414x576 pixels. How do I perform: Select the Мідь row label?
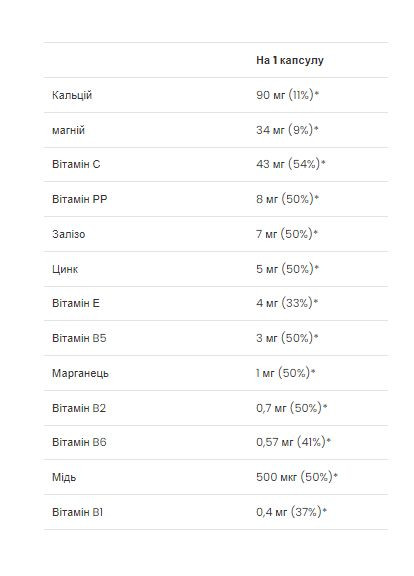pyautogui.click(x=64, y=477)
